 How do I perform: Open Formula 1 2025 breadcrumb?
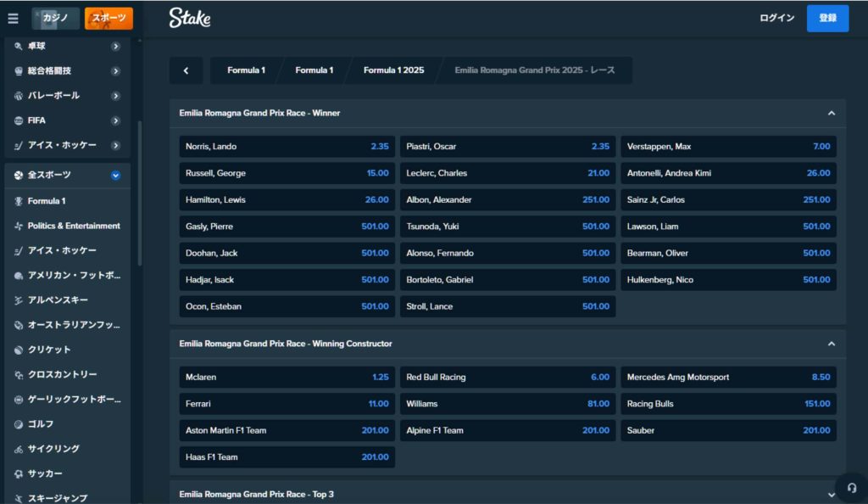[x=393, y=70]
